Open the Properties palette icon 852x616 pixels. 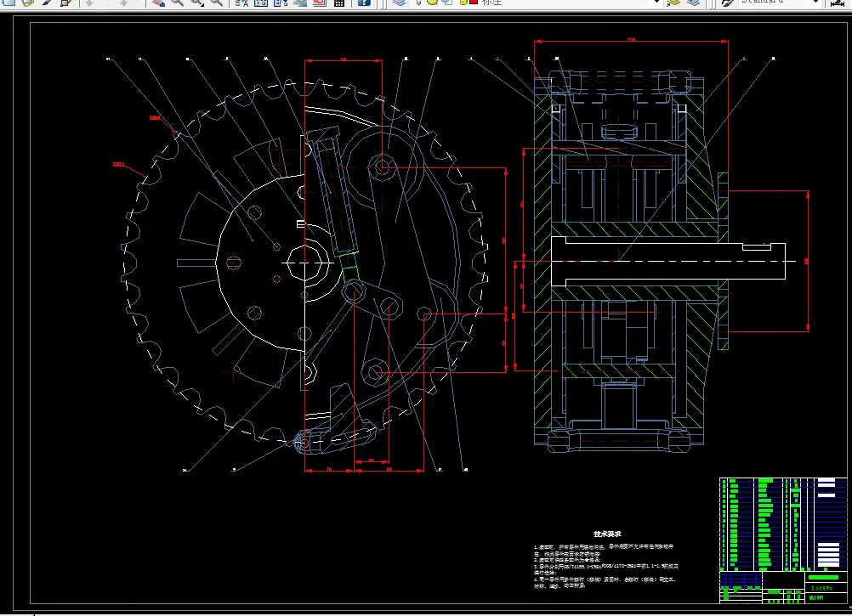click(241, 3)
